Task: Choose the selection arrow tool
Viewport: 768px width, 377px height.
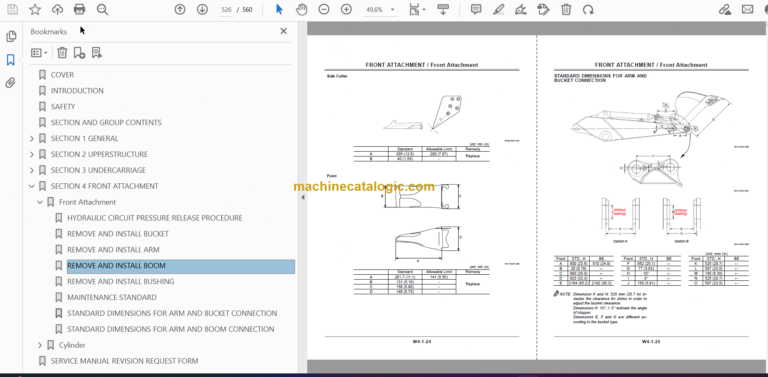Action: (x=279, y=9)
